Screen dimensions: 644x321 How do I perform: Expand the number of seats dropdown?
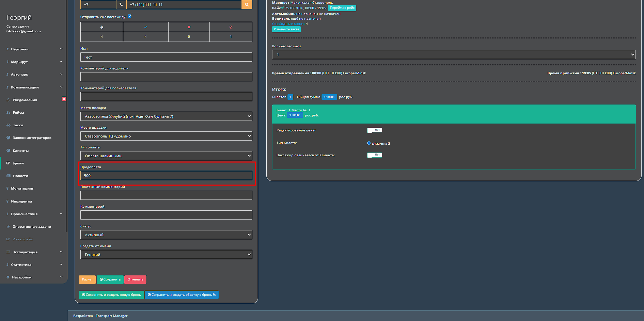pyautogui.click(x=454, y=55)
